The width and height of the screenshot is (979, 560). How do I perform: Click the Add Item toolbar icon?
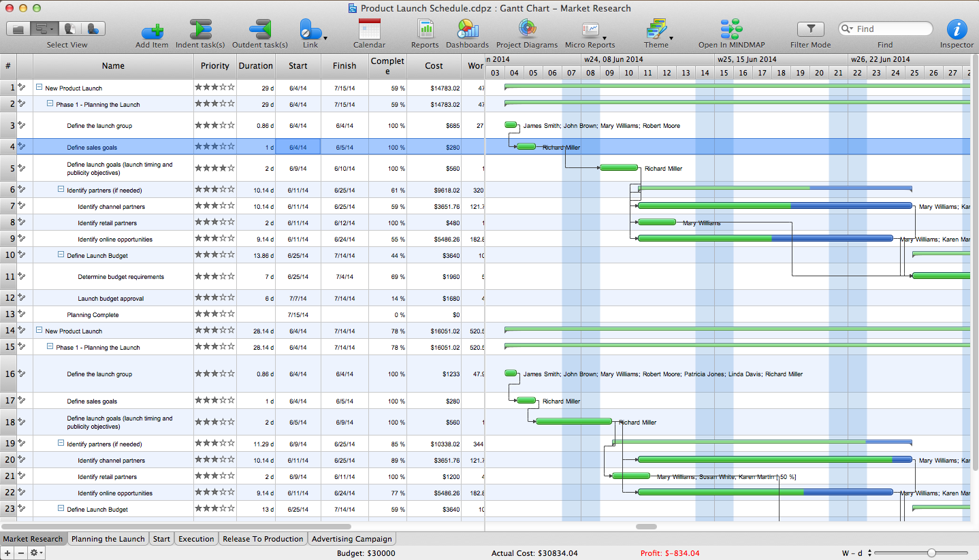pyautogui.click(x=152, y=30)
